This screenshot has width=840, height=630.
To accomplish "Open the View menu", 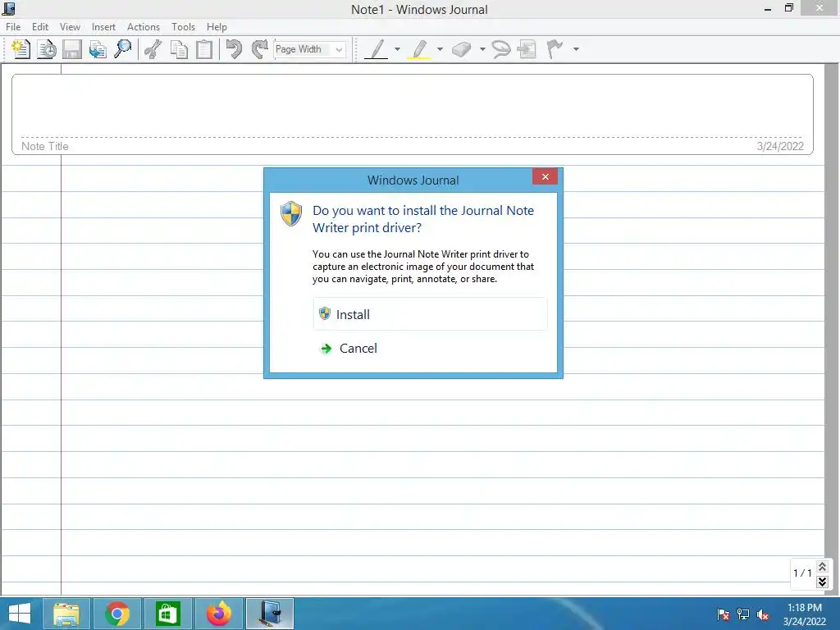I will [x=71, y=27].
